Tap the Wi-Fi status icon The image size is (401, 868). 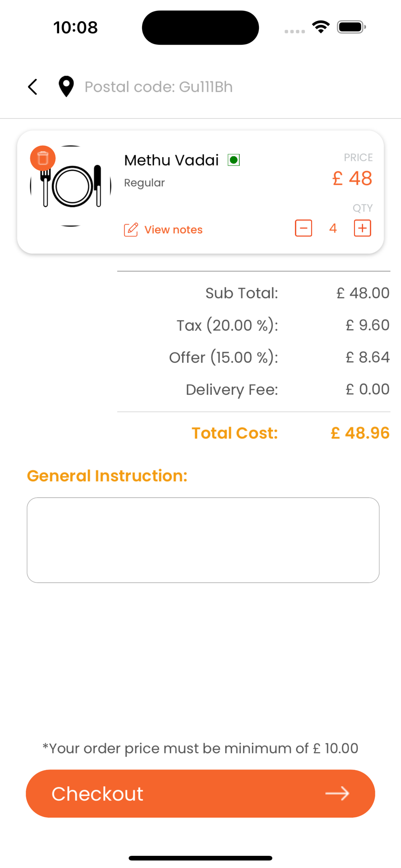[321, 27]
